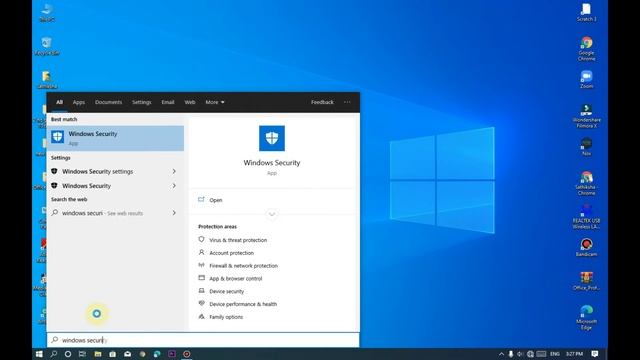Open the Recycle Bin desktop icon

coord(47,46)
